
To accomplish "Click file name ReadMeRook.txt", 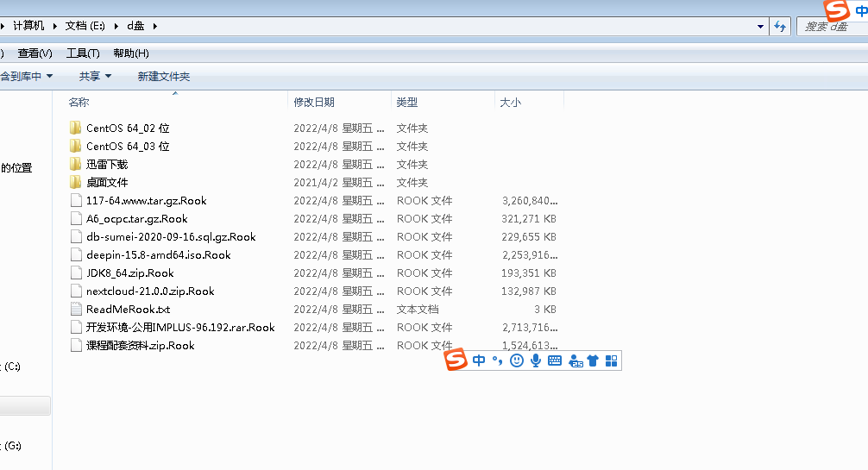I will [128, 309].
